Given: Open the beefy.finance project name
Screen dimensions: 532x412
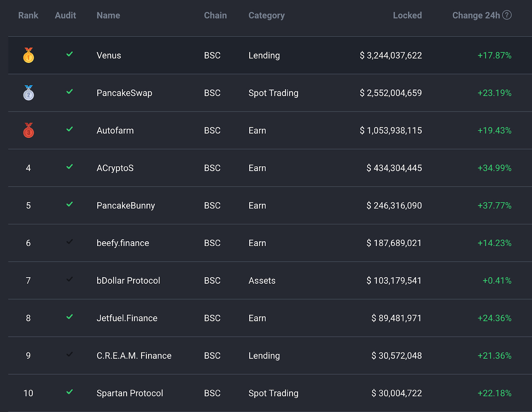Looking at the screenshot, I should click(123, 243).
